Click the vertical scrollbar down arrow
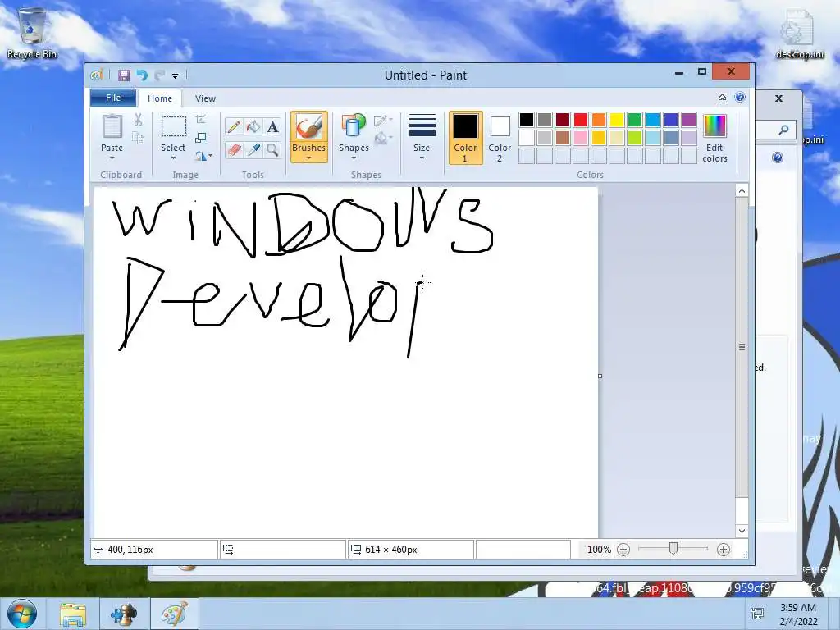 (x=742, y=531)
